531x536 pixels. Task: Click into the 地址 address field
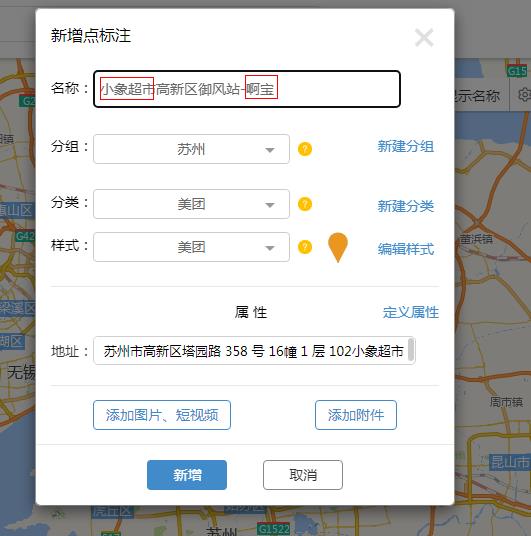click(x=254, y=350)
